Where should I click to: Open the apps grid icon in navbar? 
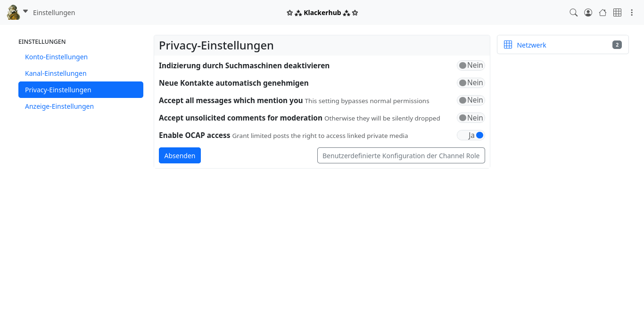(x=617, y=13)
